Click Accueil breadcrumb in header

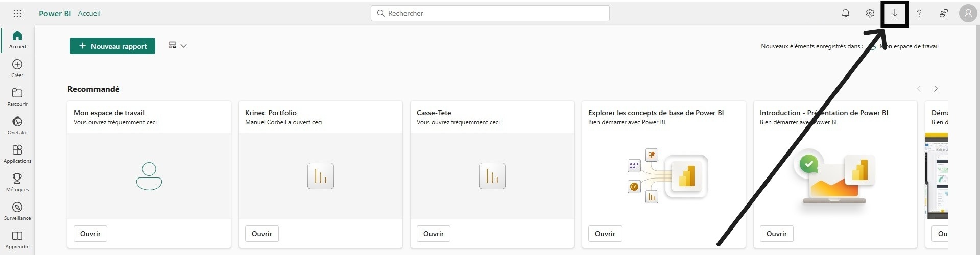(89, 13)
